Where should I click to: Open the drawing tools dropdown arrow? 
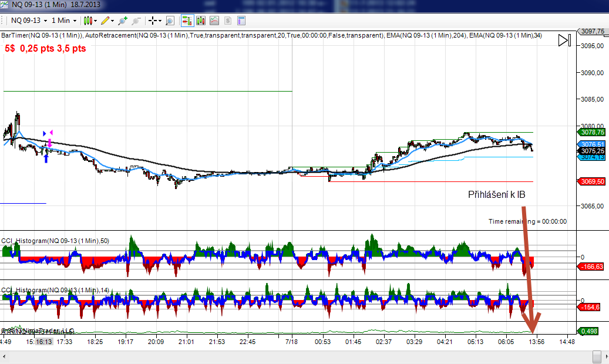[x=113, y=21]
